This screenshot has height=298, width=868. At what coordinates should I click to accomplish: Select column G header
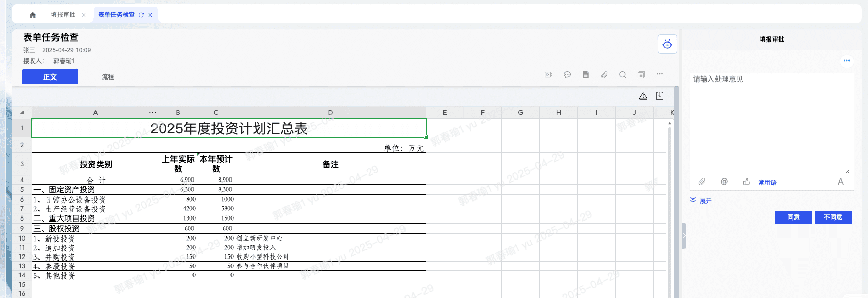click(520, 112)
